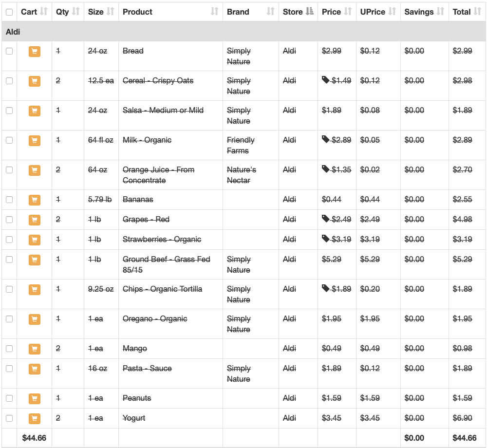Click the 'Peanuts' product name
The height and width of the screenshot is (448, 488).
(137, 398)
